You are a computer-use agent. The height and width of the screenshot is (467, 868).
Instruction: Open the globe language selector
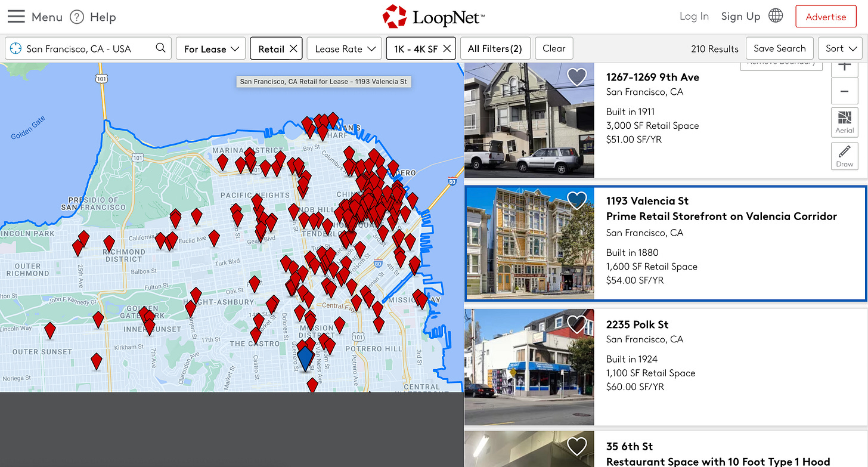776,16
